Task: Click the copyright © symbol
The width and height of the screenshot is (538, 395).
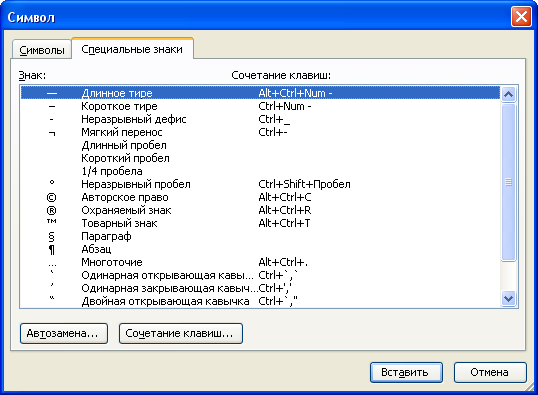Action: (x=51, y=198)
